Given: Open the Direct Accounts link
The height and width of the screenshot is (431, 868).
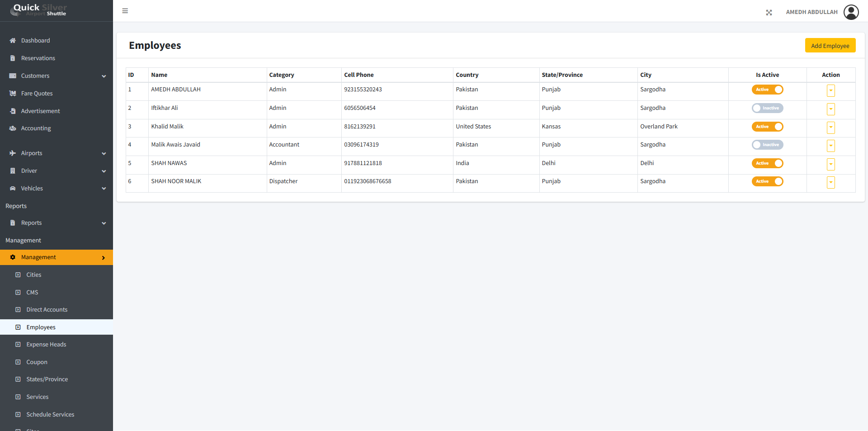Looking at the screenshot, I should [47, 310].
